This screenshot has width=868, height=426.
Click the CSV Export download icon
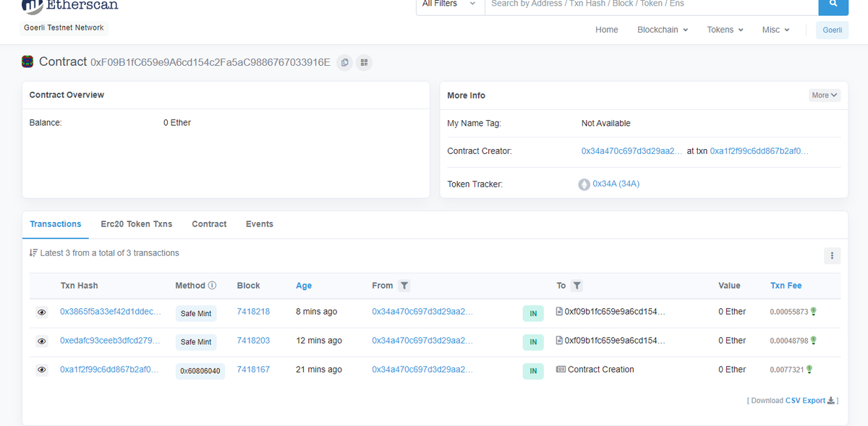tap(831, 401)
